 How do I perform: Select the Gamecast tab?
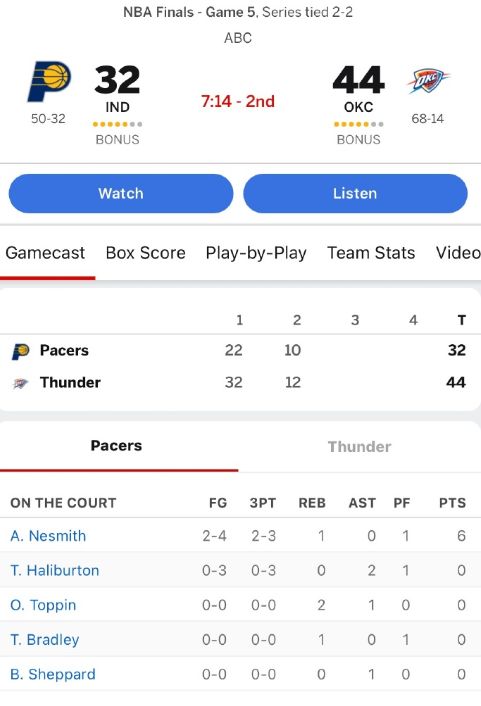[45, 253]
